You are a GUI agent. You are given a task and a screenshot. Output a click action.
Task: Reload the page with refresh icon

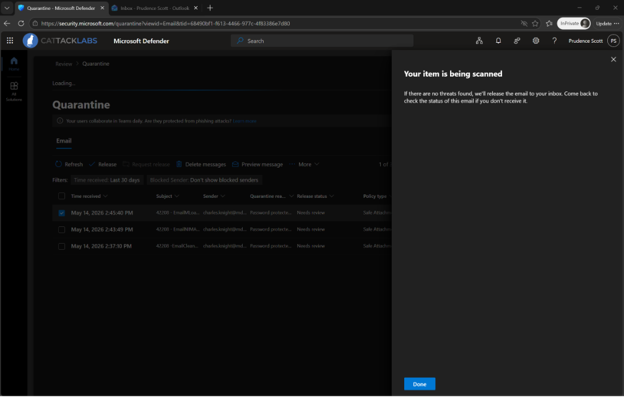pyautogui.click(x=21, y=23)
